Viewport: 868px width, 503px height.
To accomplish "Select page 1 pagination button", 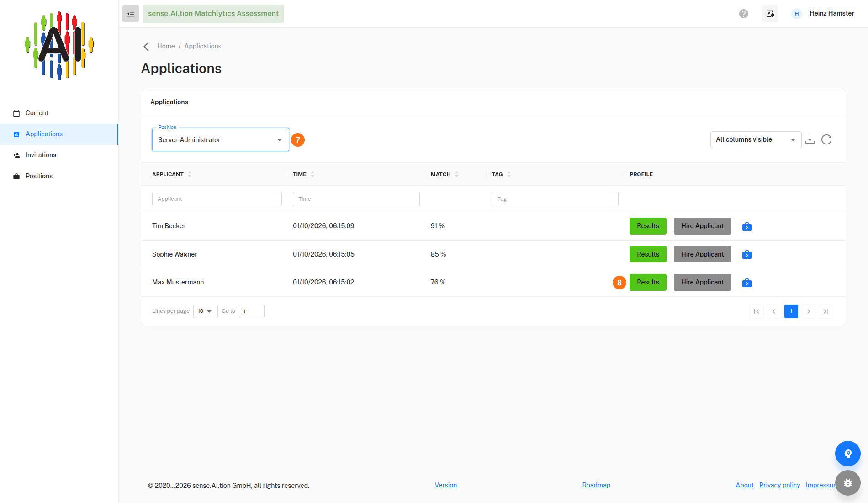I will [x=791, y=311].
